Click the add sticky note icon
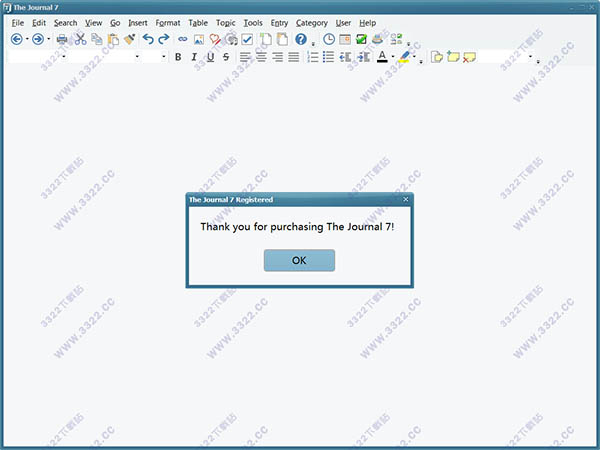This screenshot has height=450, width=600. click(x=453, y=57)
